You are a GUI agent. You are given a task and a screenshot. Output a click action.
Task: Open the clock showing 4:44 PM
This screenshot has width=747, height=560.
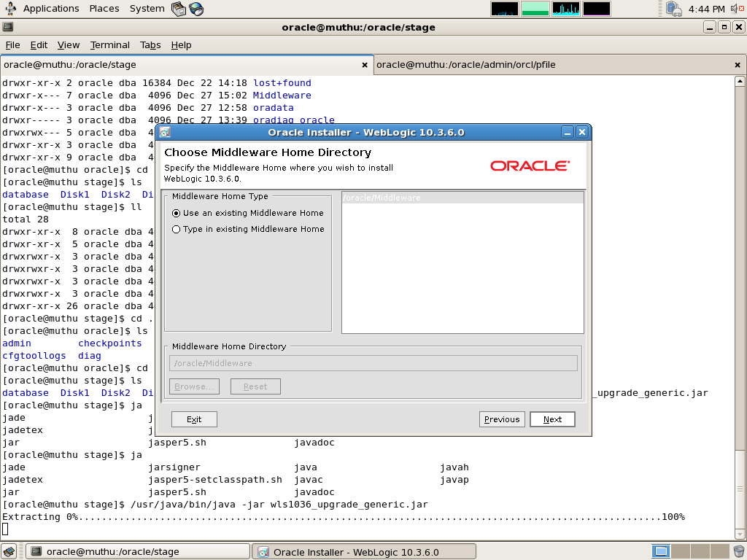tap(706, 9)
